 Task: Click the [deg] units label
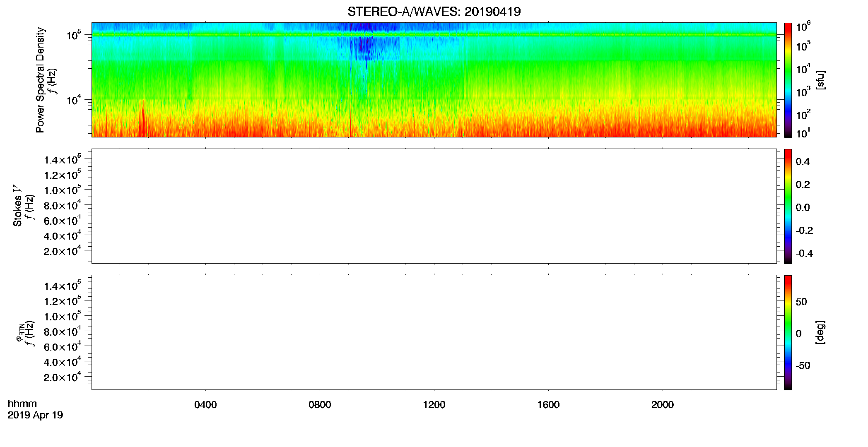(820, 332)
